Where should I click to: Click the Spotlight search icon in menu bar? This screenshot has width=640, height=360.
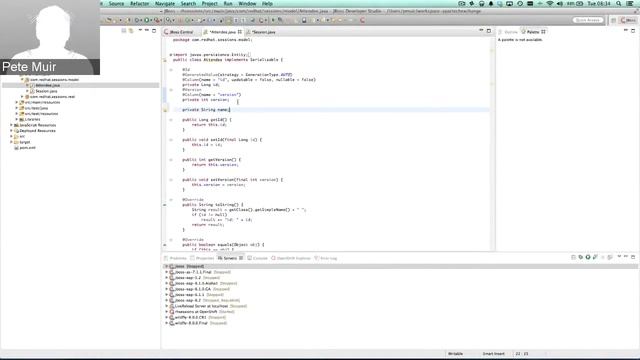point(619,3)
